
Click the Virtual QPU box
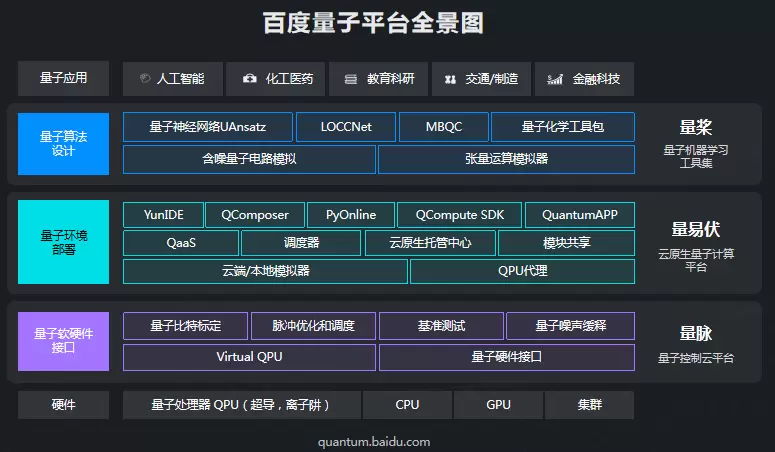(x=249, y=357)
